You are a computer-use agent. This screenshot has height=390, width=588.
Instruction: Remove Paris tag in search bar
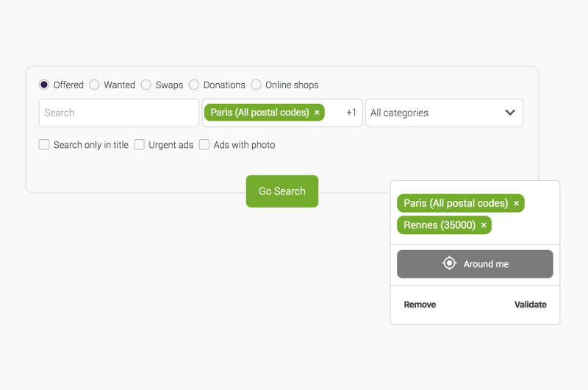tap(317, 113)
